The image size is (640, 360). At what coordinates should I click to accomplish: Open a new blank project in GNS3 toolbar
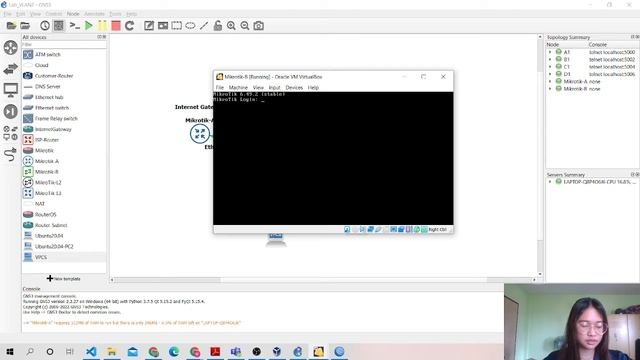coord(11,26)
